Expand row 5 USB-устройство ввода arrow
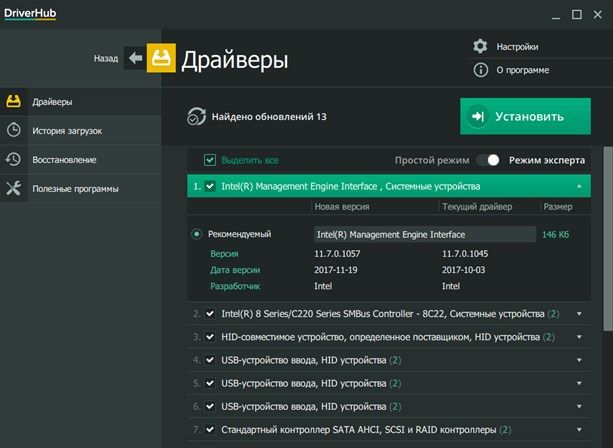This screenshot has width=613, height=448. [579, 383]
